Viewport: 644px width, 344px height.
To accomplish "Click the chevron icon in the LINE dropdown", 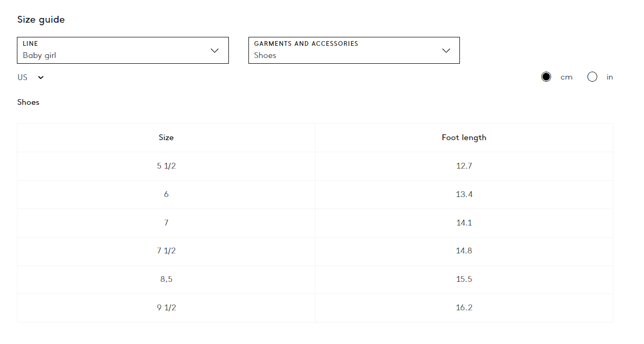I will point(215,51).
